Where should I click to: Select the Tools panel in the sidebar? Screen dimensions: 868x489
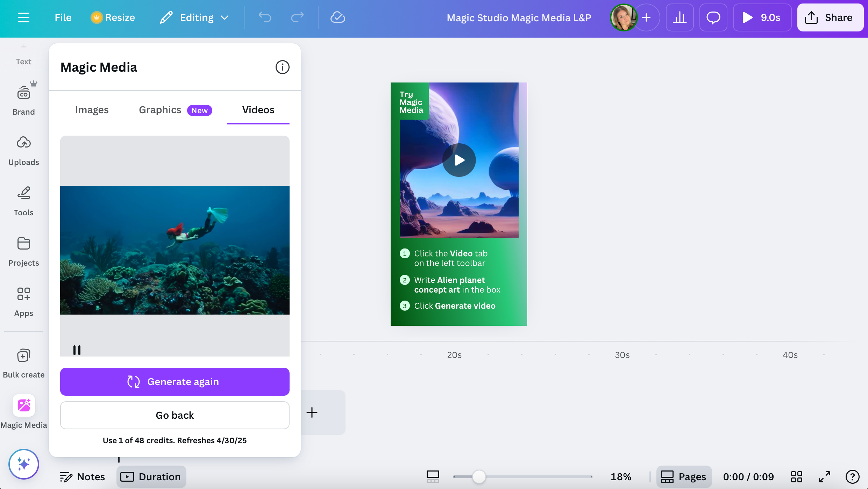point(23,201)
